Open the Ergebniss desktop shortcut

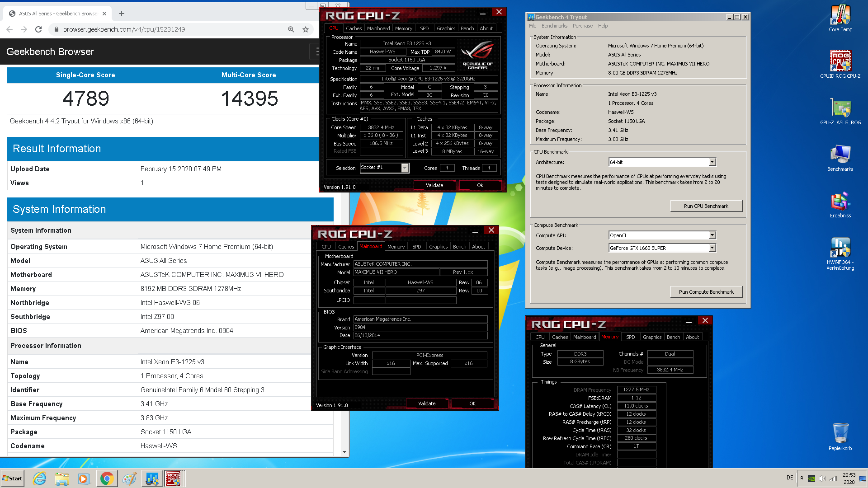[840, 204]
